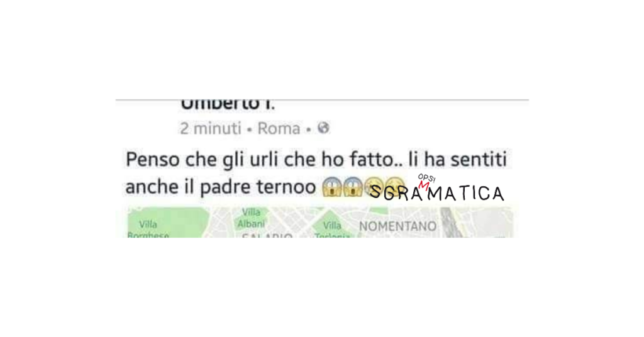Open the Roma location link
Viewport: 644px width, 337px height.
coord(279,128)
